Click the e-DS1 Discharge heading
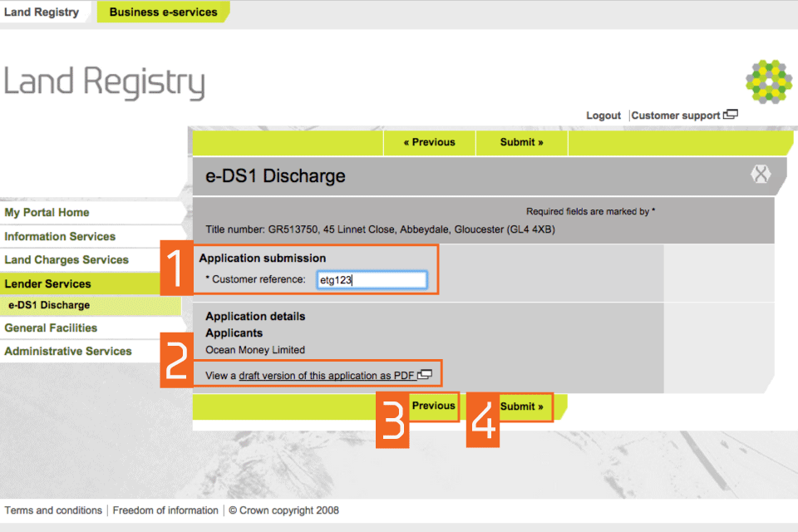The height and width of the screenshot is (532, 798). 275,175
